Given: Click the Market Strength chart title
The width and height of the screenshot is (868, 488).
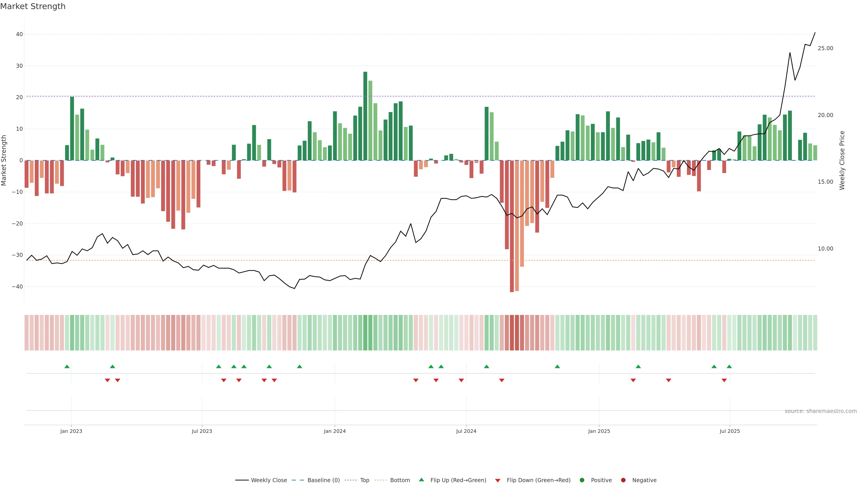Looking at the screenshot, I should 33,6.
